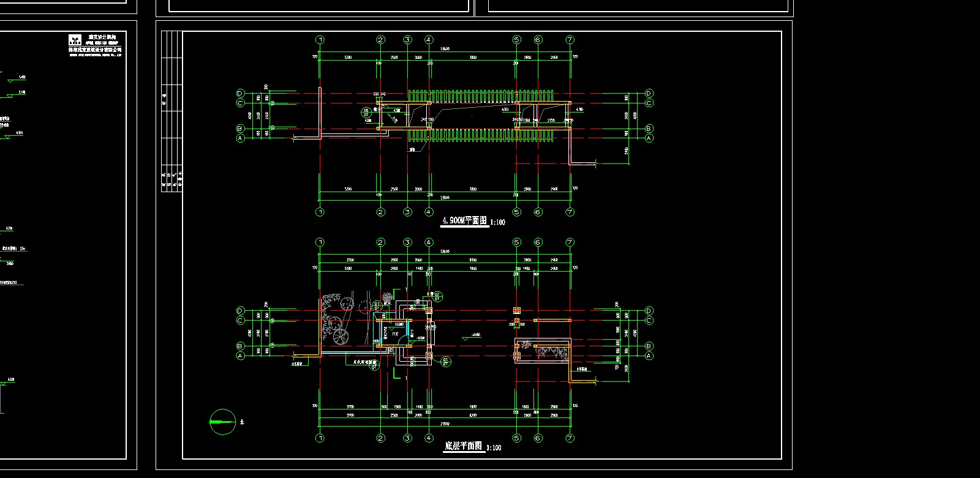Pick axis bubble B left of the ground floor plan
The height and width of the screenshot is (478, 980).
[240, 346]
